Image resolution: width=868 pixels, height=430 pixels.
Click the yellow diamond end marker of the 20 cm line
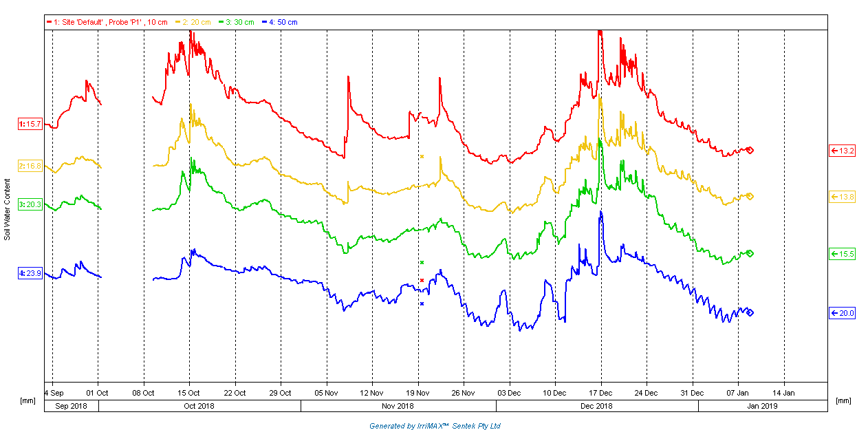point(750,197)
